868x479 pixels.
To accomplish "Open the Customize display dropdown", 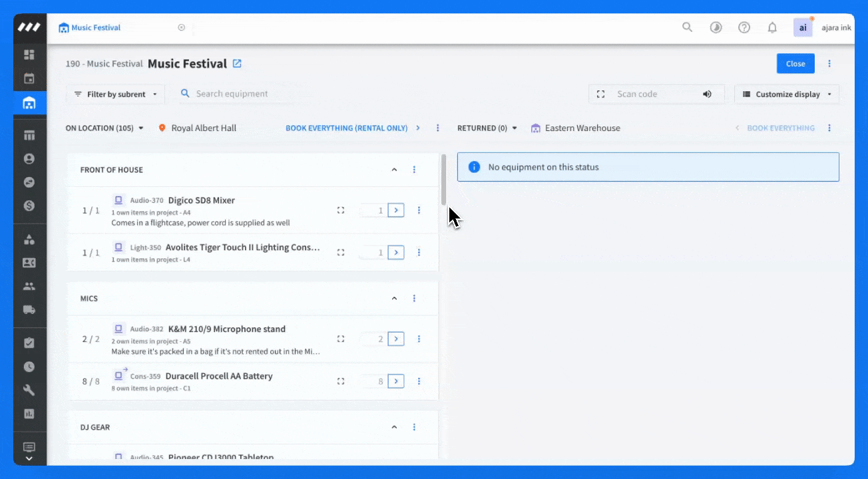I will pos(787,94).
